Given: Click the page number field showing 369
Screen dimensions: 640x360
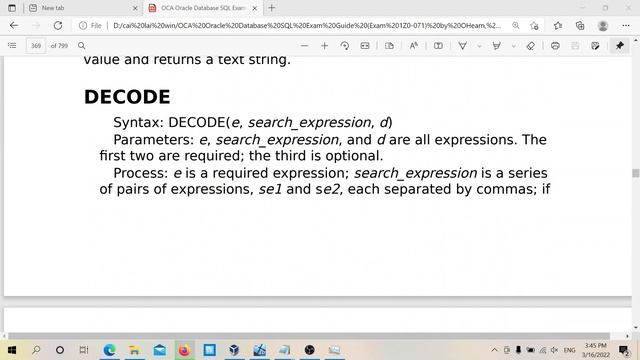Looking at the screenshot, I should coord(36,46).
